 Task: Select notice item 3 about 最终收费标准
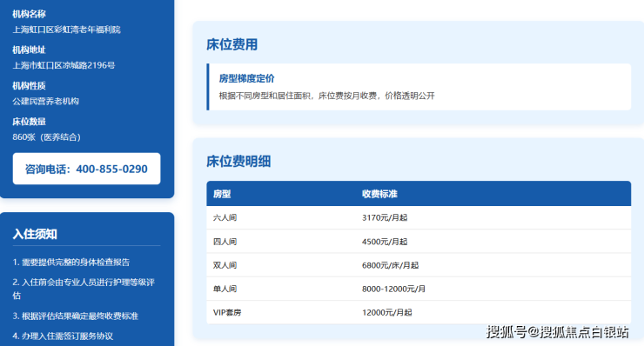(75, 316)
